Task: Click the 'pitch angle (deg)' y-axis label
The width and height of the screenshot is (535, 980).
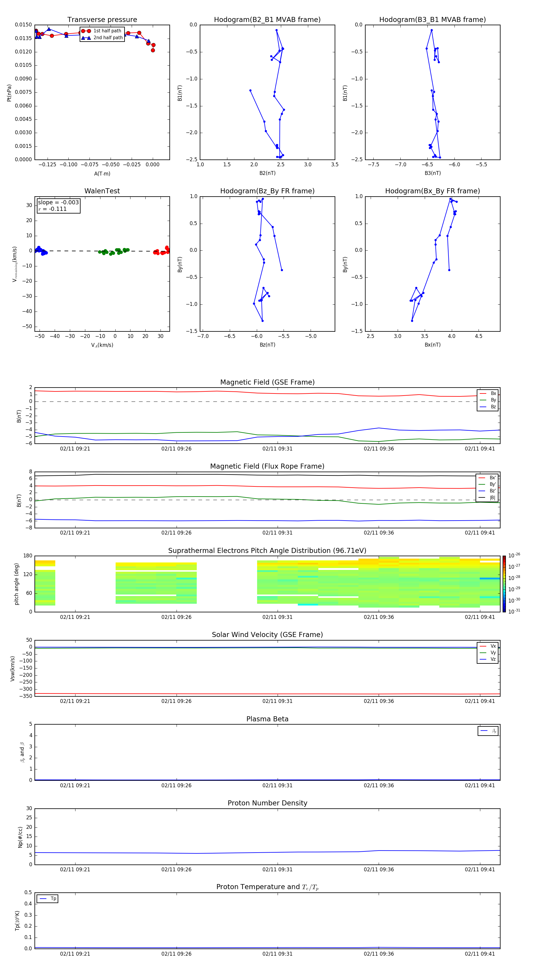Action: [x=16, y=584]
